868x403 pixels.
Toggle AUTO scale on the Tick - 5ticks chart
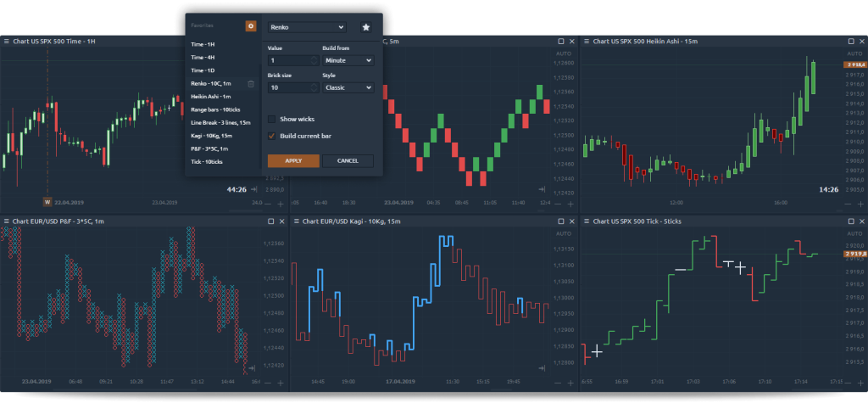click(854, 234)
